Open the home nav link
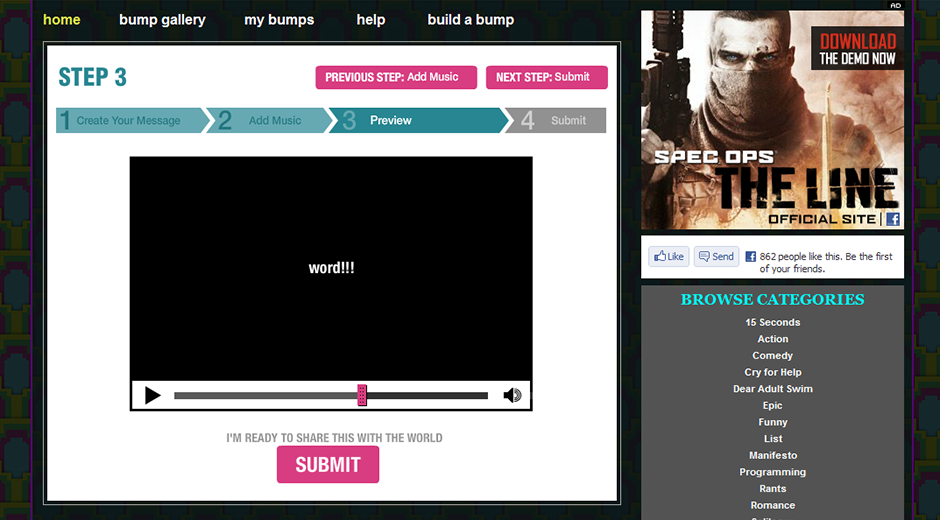This screenshot has width=940, height=520. pyautogui.click(x=62, y=19)
